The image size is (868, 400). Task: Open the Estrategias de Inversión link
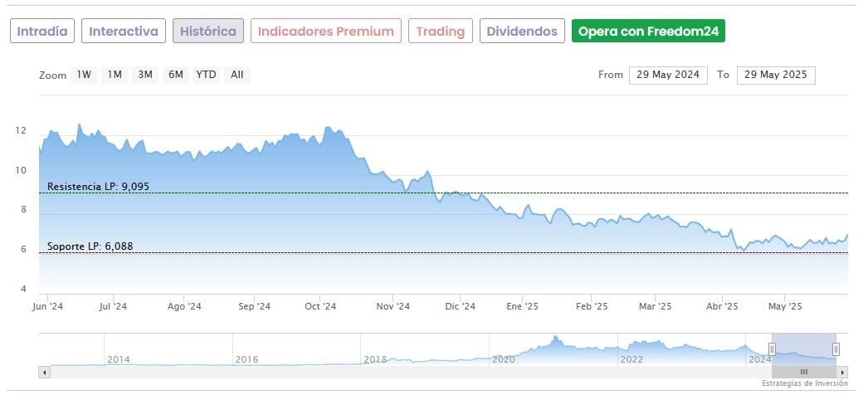click(804, 384)
